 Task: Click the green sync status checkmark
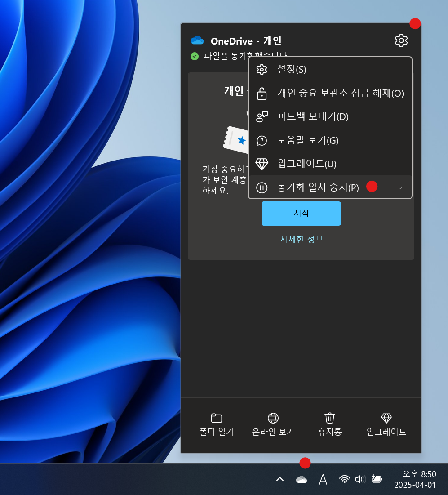pos(195,56)
